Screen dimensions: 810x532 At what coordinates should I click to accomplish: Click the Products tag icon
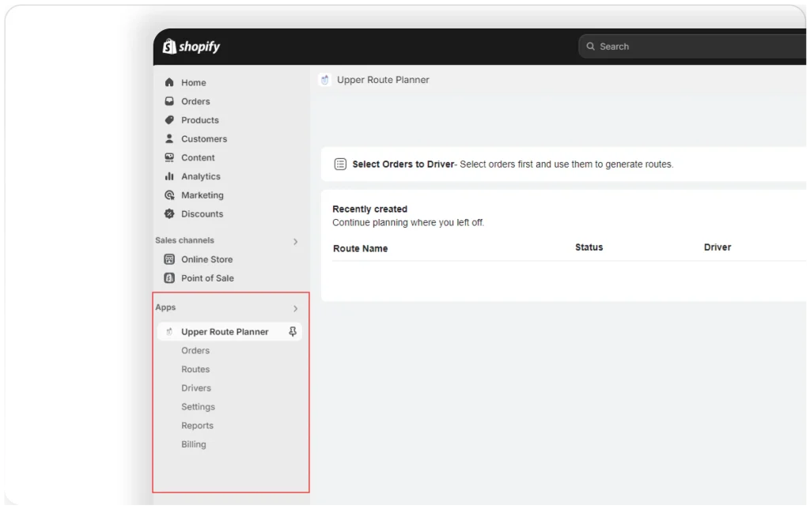[169, 120]
